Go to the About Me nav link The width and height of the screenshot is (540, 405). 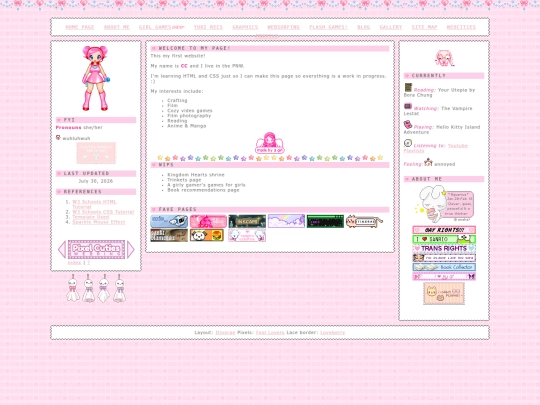pos(116,27)
